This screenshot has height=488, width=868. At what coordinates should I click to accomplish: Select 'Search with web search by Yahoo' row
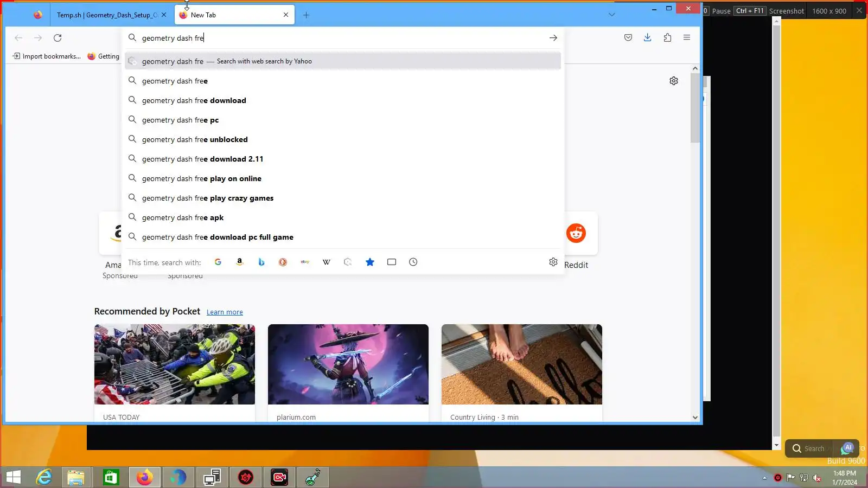(x=343, y=61)
